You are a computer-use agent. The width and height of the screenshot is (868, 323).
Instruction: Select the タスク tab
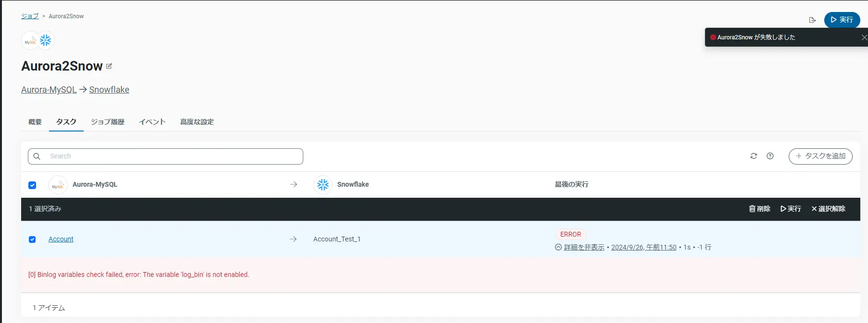(x=66, y=122)
